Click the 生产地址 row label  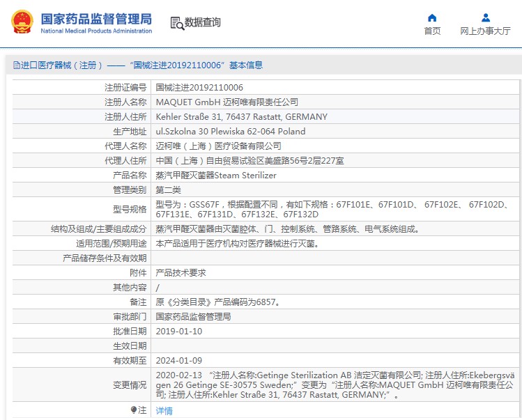tap(130, 132)
